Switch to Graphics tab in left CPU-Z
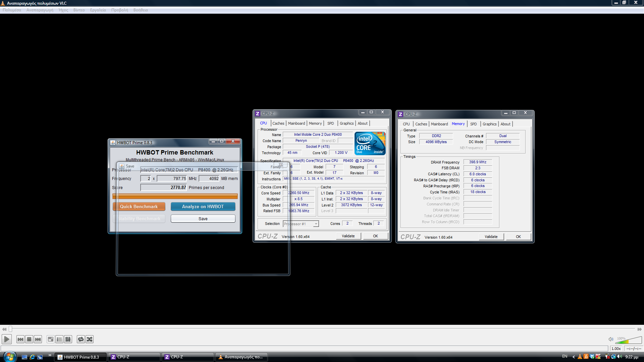Image resolution: width=644 pixels, height=362 pixels. pyautogui.click(x=346, y=123)
